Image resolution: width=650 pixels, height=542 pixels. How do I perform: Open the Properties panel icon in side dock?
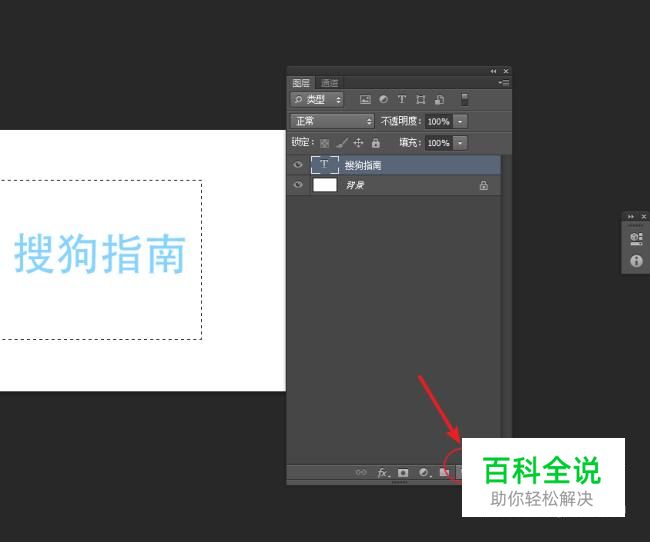pos(636,239)
